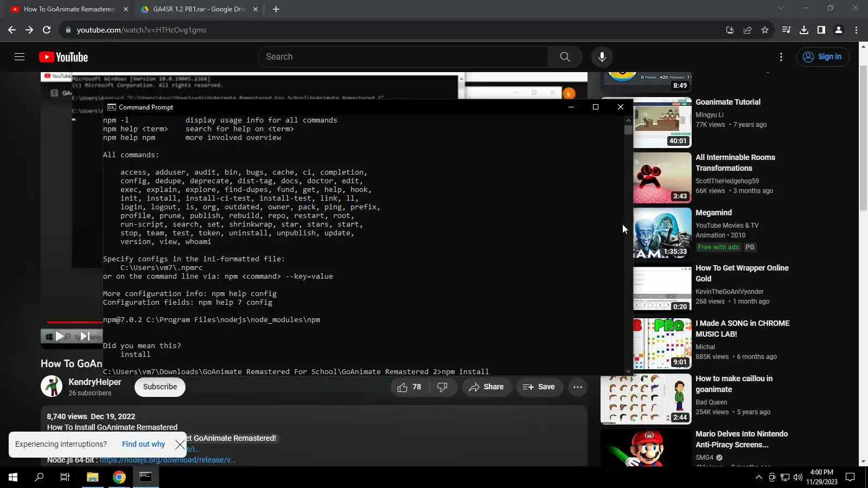Show hidden system tray icons
The image size is (868, 488).
coord(758,477)
